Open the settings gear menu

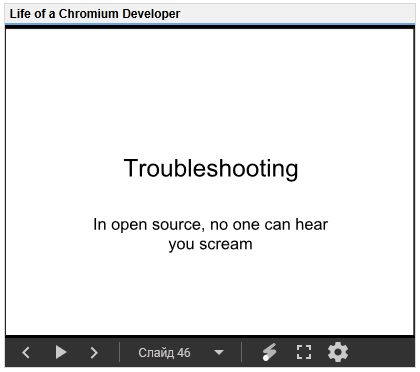[338, 352]
